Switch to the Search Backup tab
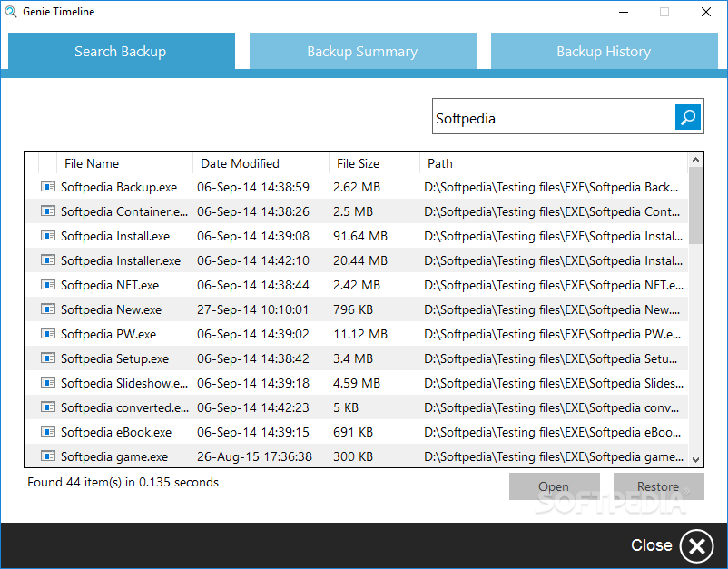This screenshot has width=728, height=569. tap(121, 51)
